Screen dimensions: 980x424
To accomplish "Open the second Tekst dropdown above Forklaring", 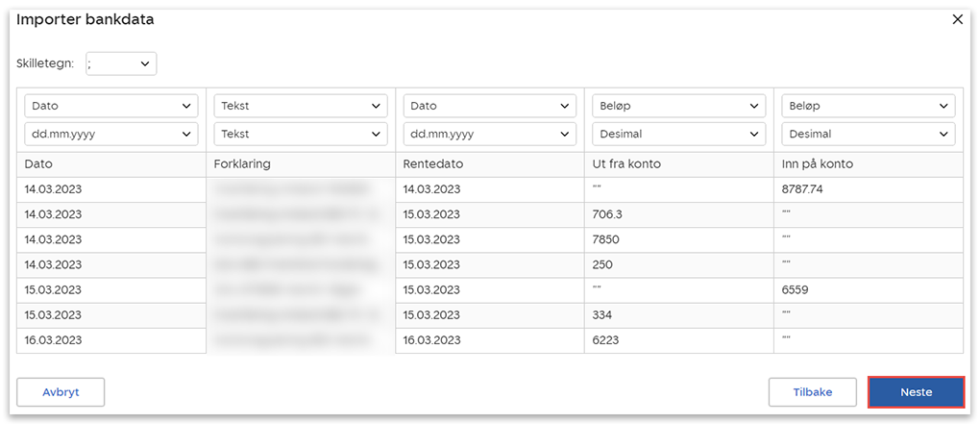I will [301, 134].
